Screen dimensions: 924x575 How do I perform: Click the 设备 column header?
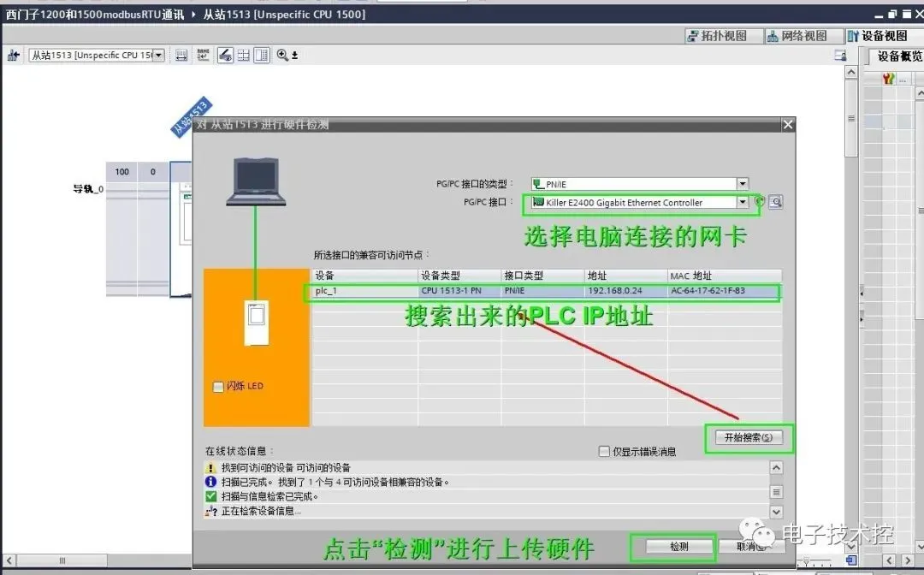[364, 276]
